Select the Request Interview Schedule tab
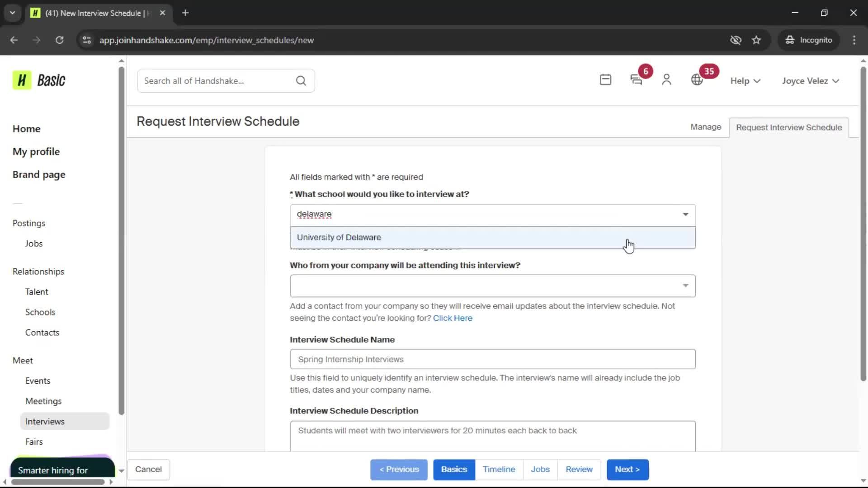868x488 pixels. click(x=789, y=127)
